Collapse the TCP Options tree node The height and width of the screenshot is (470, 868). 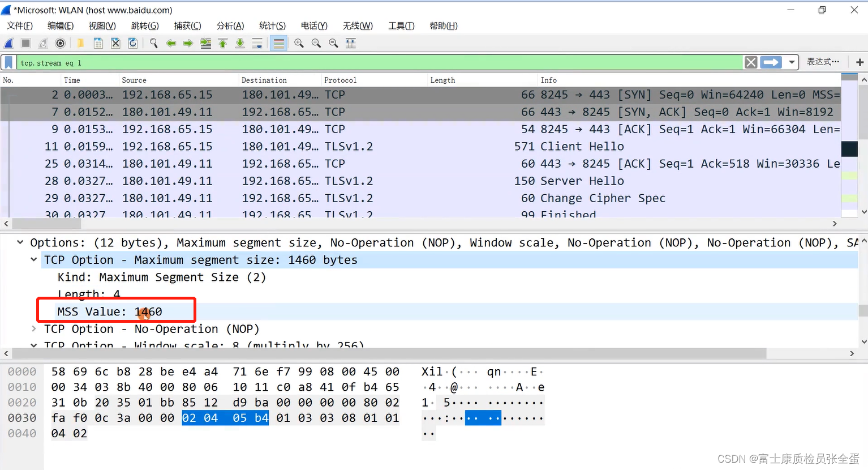coord(20,242)
